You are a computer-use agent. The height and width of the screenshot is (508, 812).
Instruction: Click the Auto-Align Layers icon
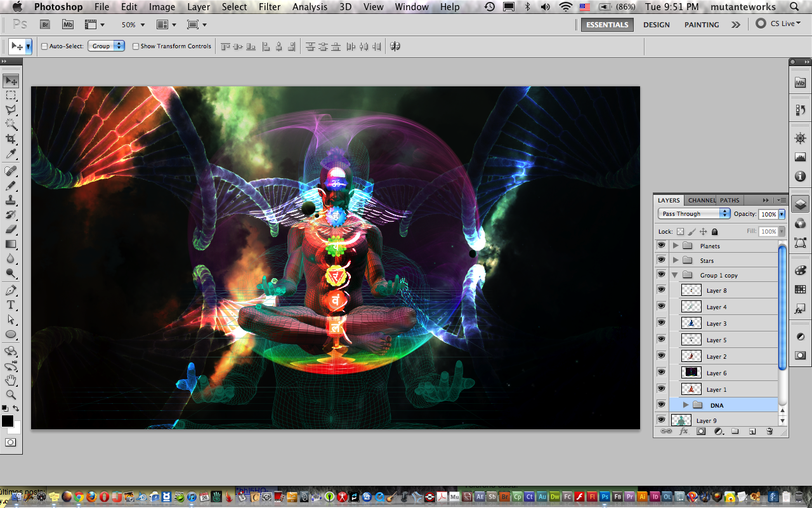395,46
